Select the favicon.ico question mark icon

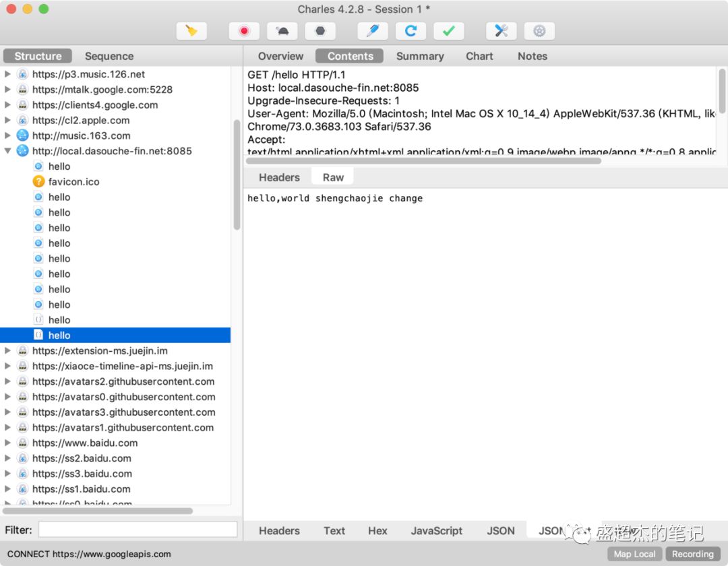pos(38,181)
